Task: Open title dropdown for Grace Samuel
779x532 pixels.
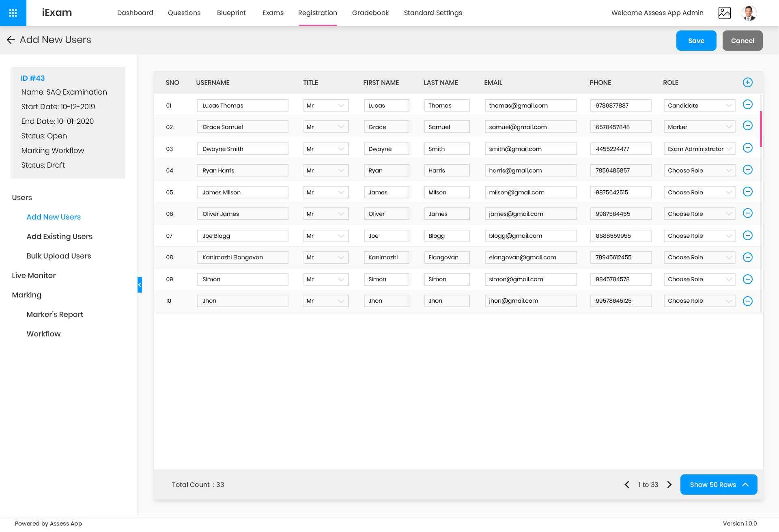Action: pyautogui.click(x=326, y=127)
